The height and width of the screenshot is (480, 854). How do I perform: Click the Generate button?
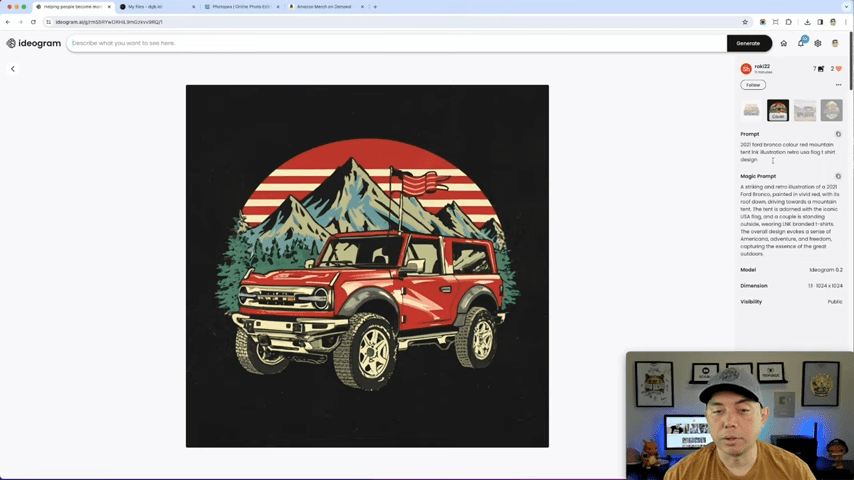pyautogui.click(x=749, y=43)
